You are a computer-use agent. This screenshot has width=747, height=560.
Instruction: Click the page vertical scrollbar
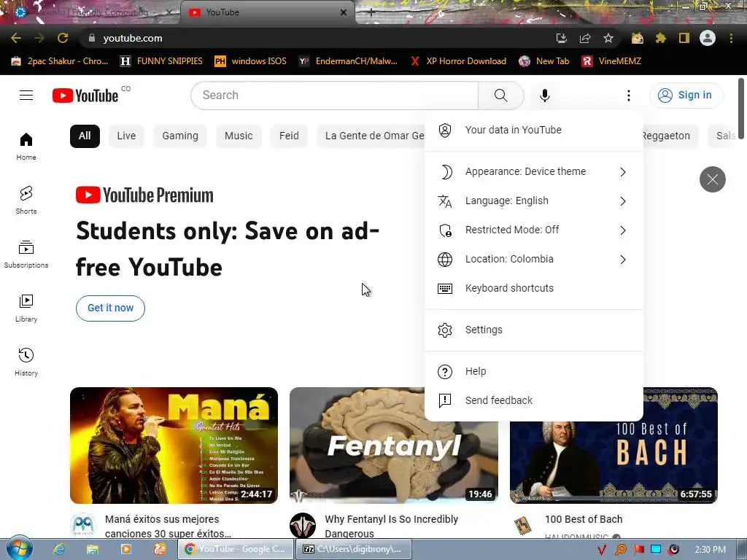pyautogui.click(x=741, y=109)
